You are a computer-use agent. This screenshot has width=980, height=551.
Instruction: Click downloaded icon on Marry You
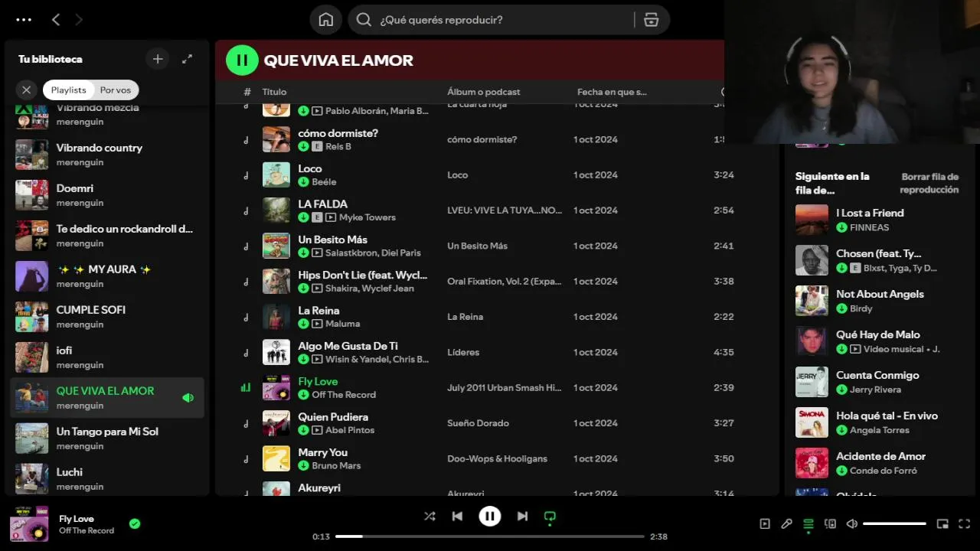point(303,466)
